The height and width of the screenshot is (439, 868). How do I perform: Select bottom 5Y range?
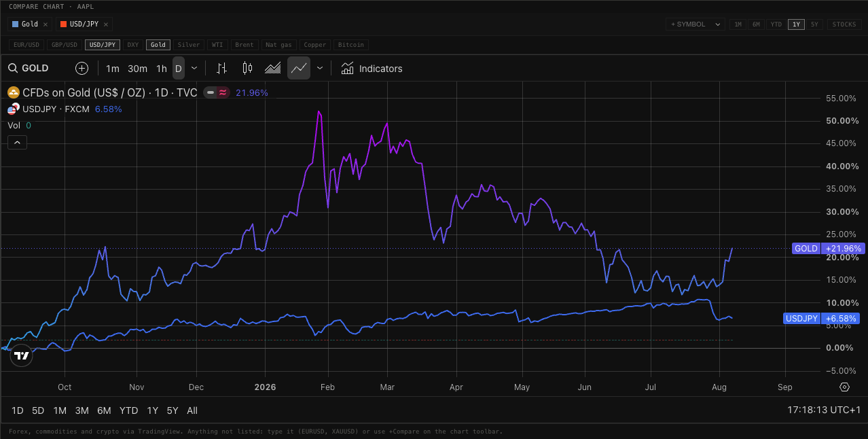click(x=173, y=410)
